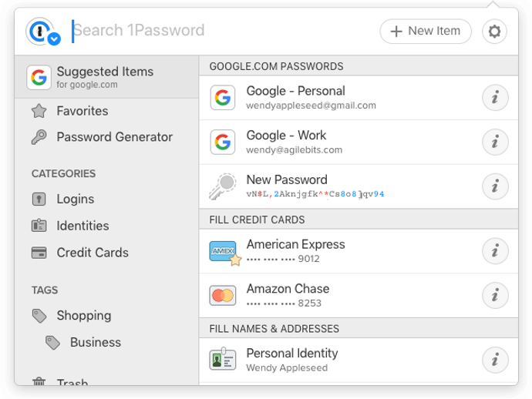Select the Business sub-tag
532x399 pixels.
(95, 343)
